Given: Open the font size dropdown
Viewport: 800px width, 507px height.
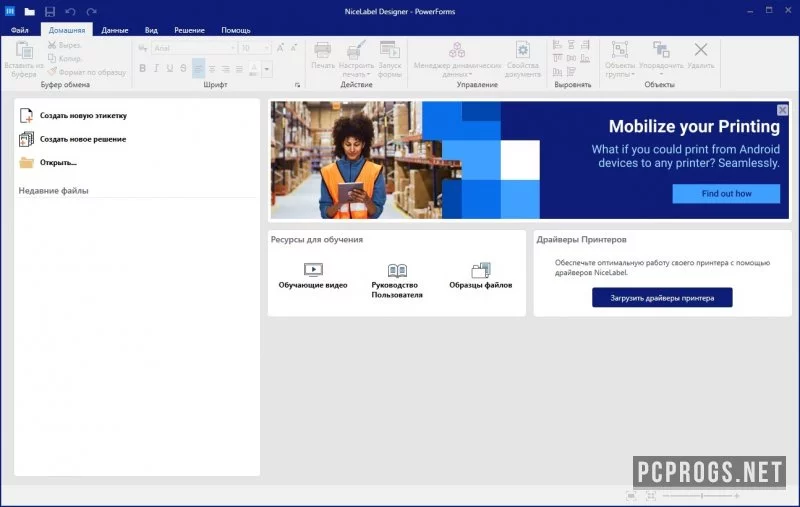Looking at the screenshot, I should click(x=255, y=48).
